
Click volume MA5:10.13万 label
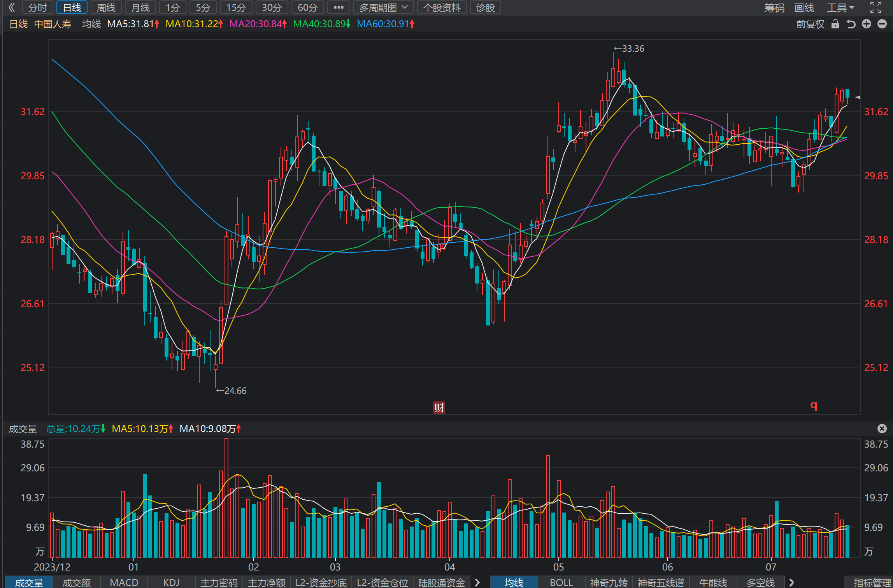tap(142, 429)
